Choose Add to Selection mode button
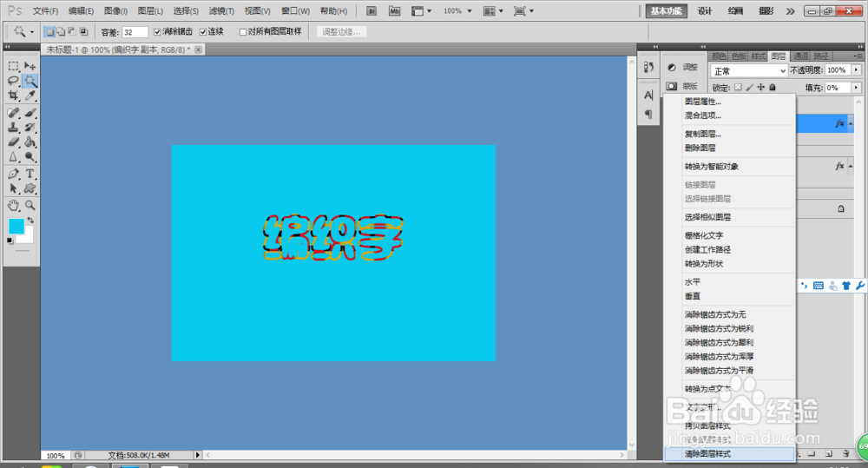 [61, 32]
